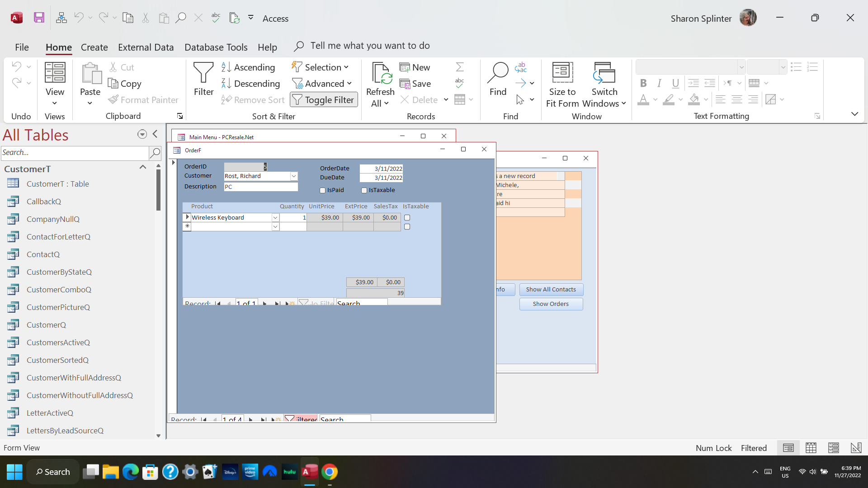Open the Customer combo box dropdown
868x488 pixels.
click(x=294, y=176)
